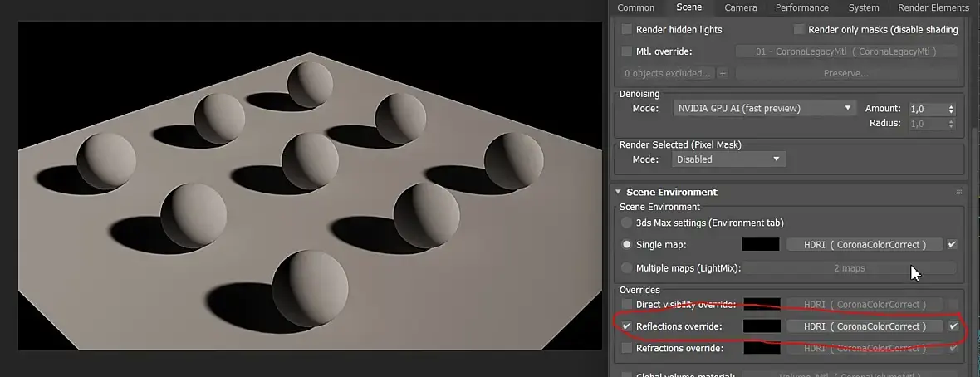Collapse the Scene Environment rollout
Viewport: 980px width, 377px height.
[618, 192]
